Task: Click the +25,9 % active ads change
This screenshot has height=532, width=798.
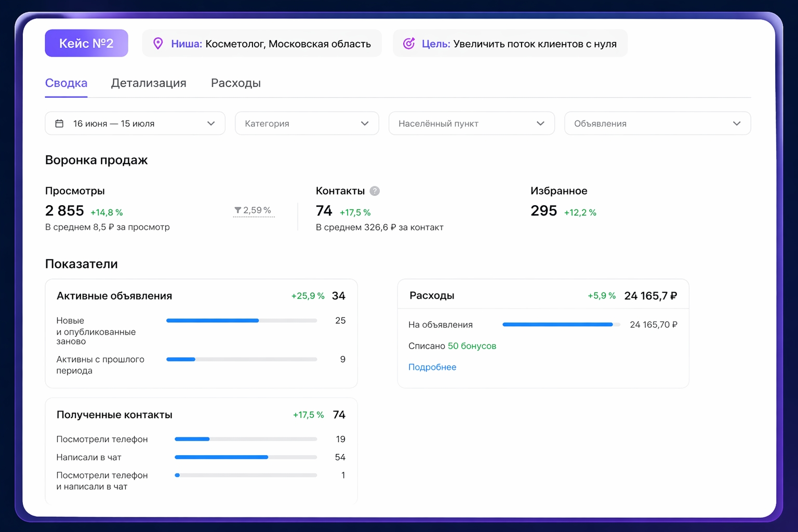Action: point(308,296)
